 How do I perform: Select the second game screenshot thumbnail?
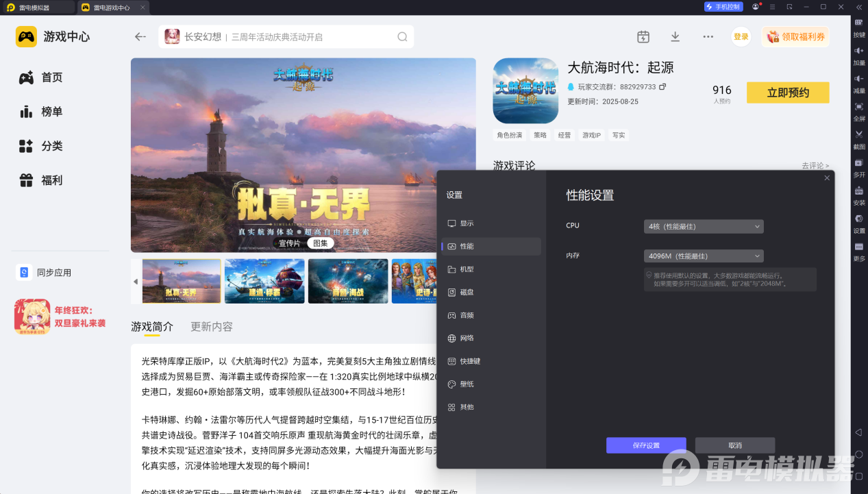coord(264,281)
